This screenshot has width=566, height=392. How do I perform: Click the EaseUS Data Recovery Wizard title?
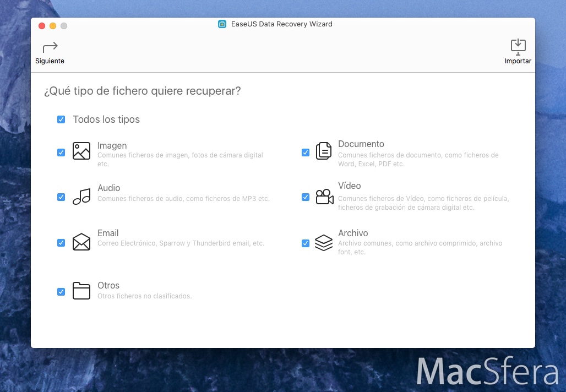(x=281, y=24)
